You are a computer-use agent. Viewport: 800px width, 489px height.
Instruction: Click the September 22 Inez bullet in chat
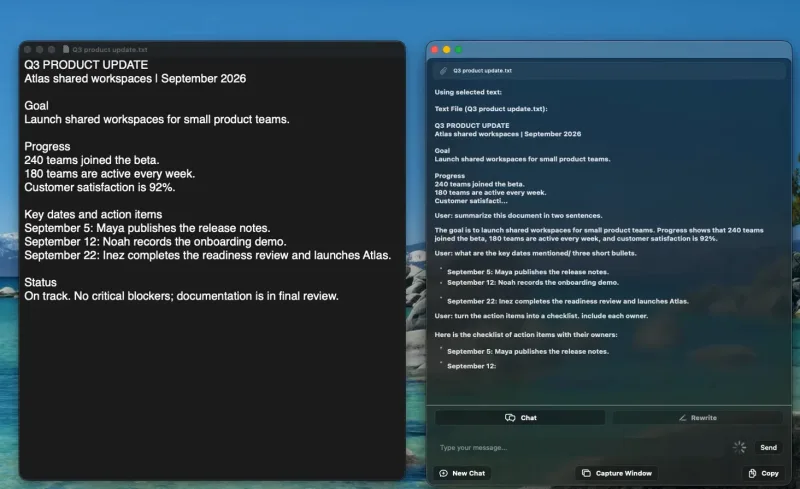click(568, 301)
